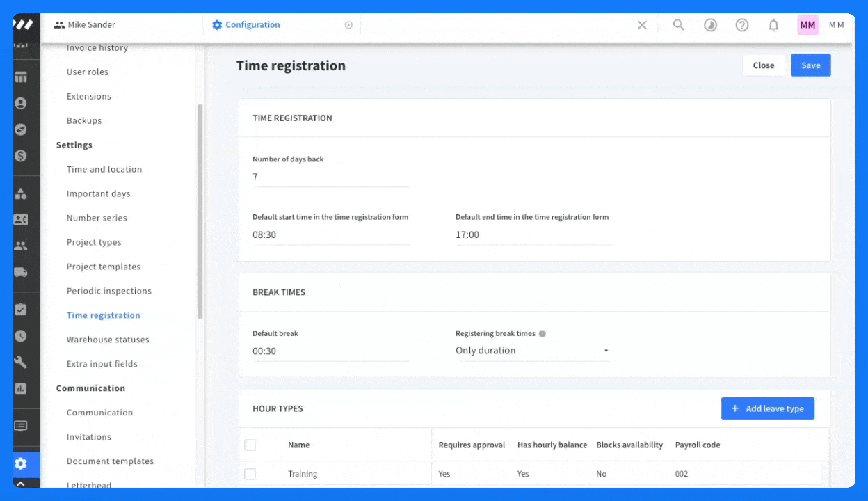Toggle the select-all checkbox in Hour Types header
Screen dimensions: 868x501
point(250,445)
